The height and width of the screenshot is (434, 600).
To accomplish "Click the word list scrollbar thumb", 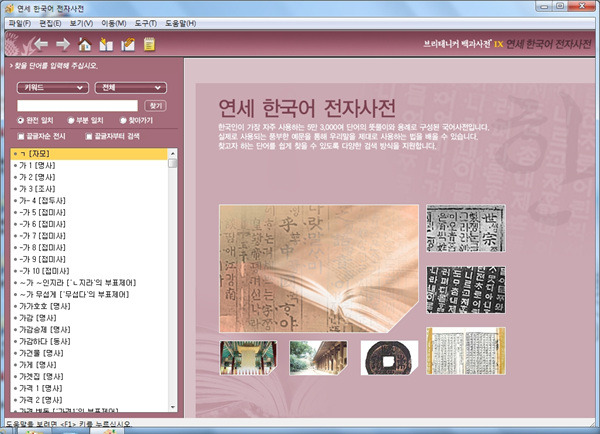I will (173, 163).
